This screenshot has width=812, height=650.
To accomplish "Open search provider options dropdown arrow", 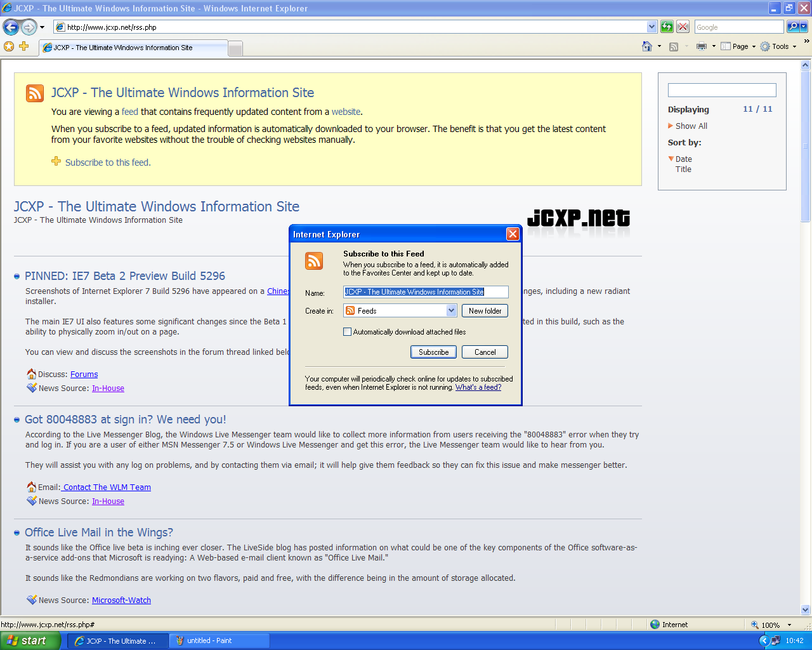I will (804, 27).
